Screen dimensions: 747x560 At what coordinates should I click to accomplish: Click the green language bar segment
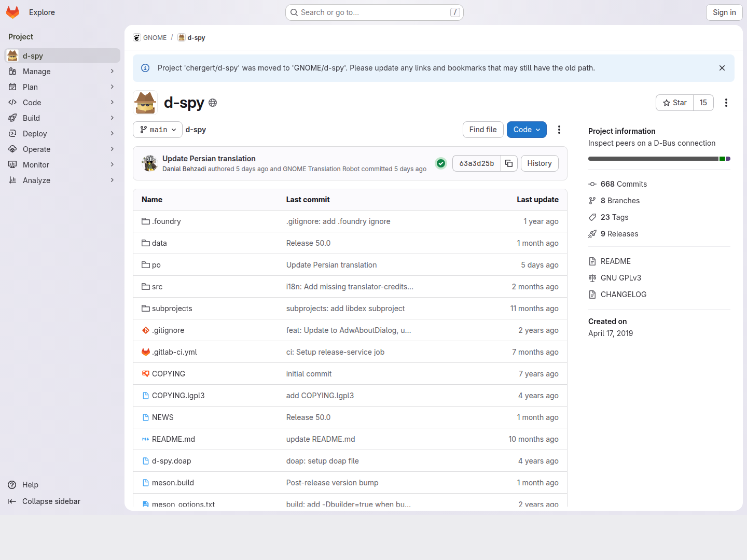tap(722, 159)
